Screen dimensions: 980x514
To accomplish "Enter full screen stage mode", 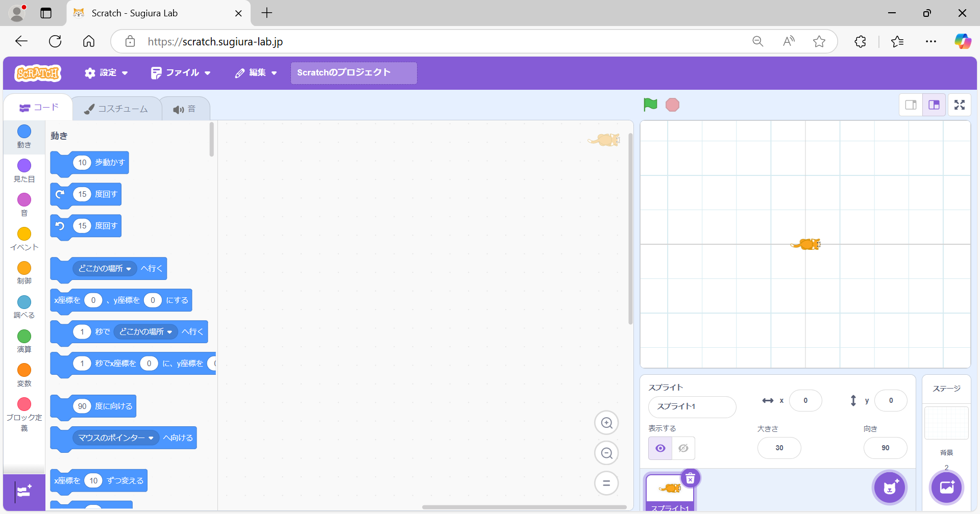I will click(960, 105).
